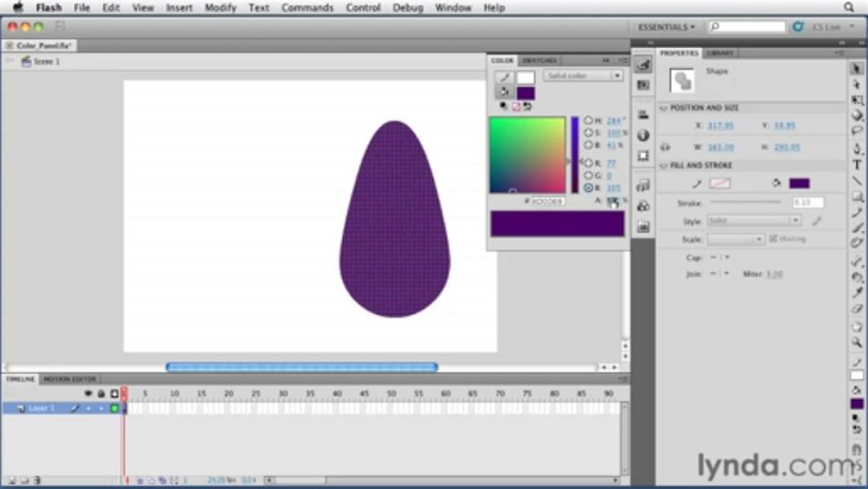This screenshot has height=489, width=868.
Task: Click the H height value 290.05
Action: [x=786, y=147]
